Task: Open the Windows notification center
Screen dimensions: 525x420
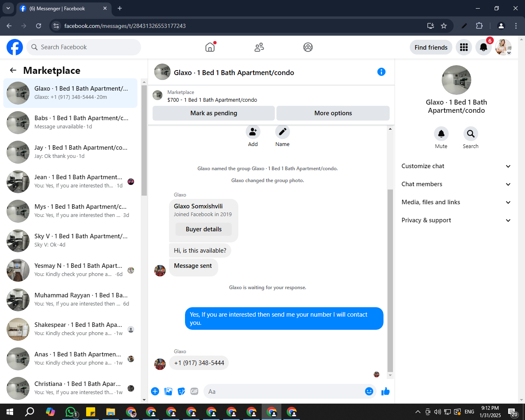Action: (513, 412)
